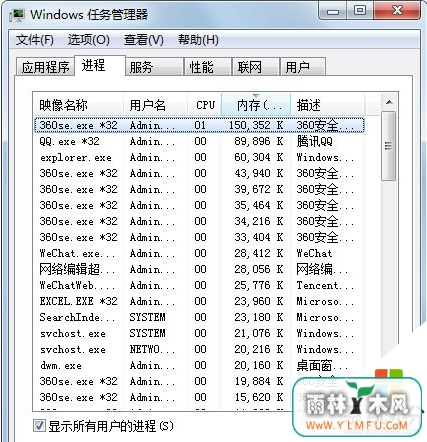Select the 进程 tab
The height and width of the screenshot is (442, 427).
(100, 65)
